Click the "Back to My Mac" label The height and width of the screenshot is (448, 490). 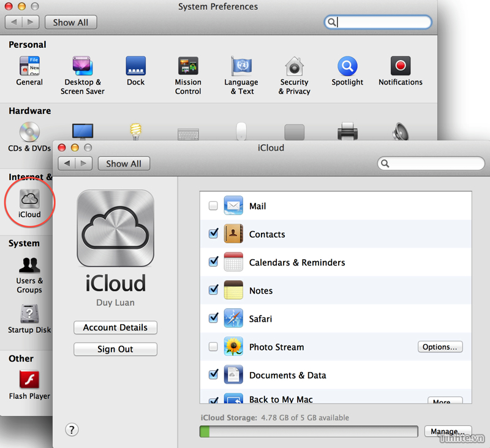tap(281, 399)
